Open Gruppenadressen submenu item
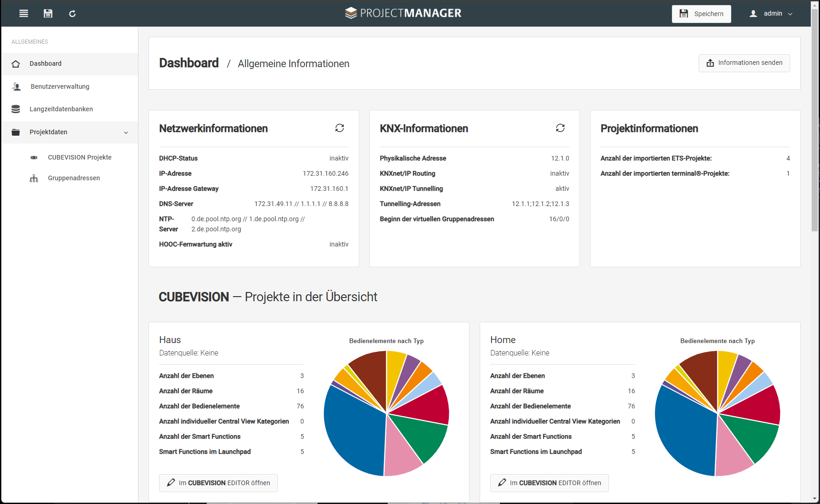 74,178
